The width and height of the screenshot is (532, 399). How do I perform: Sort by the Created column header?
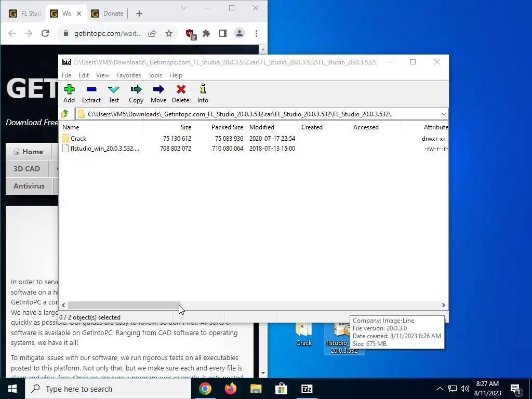(x=324, y=127)
